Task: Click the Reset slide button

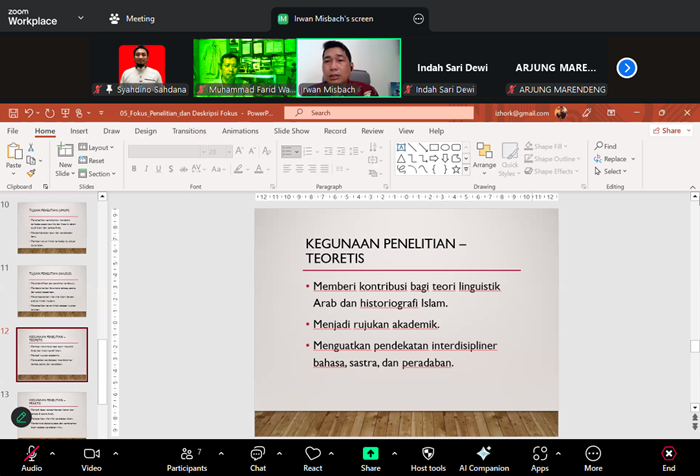Action: (92, 160)
